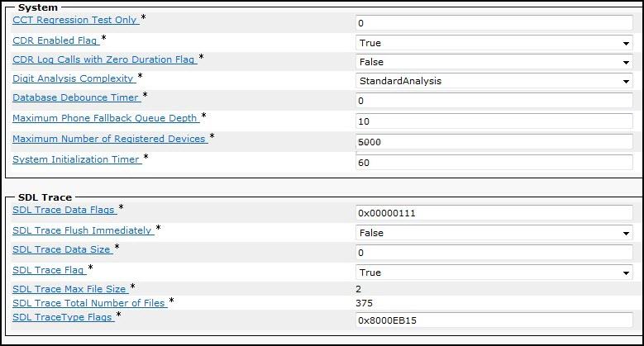Open CDR Enabled Flag help link
This screenshot has width=644, height=346.
[x=55, y=40]
